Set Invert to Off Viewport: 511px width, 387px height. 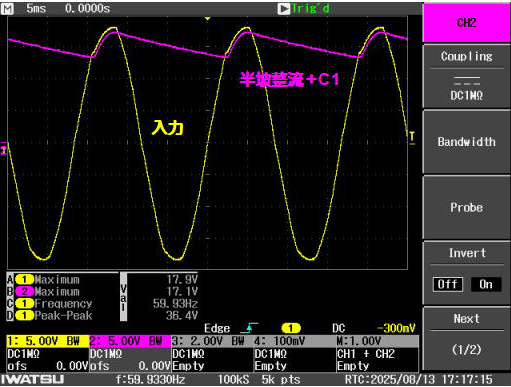pos(447,284)
